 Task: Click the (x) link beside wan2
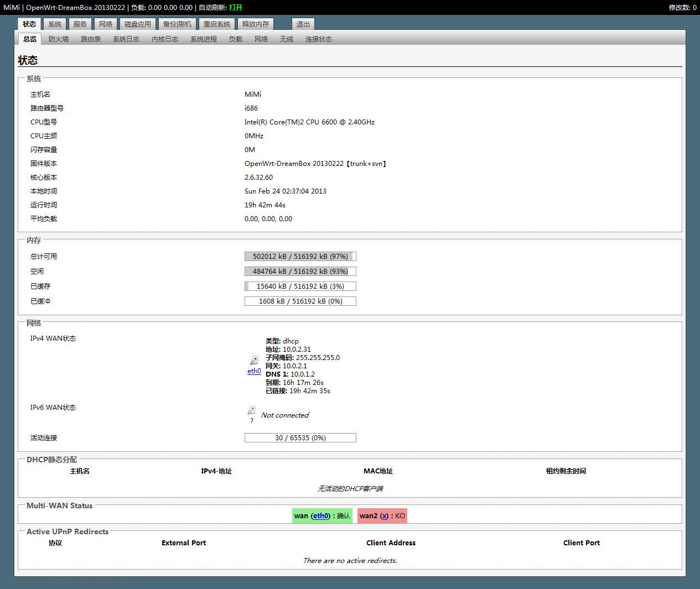click(384, 516)
